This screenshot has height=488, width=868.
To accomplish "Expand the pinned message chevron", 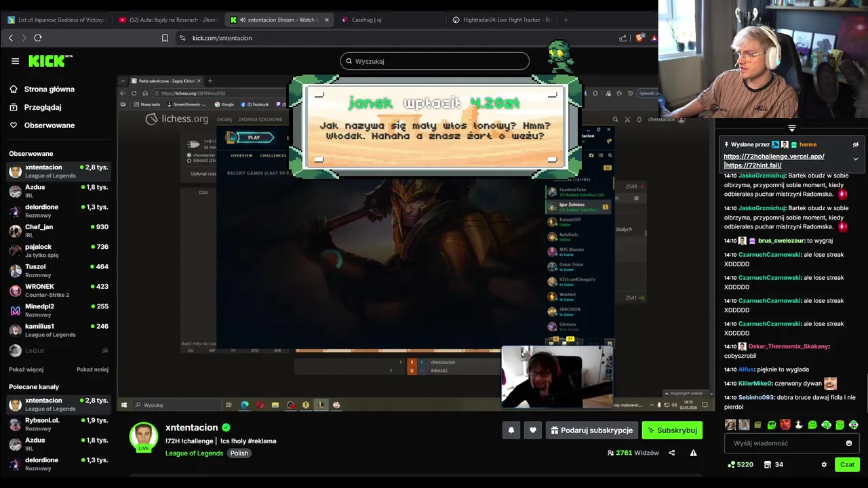I will (x=856, y=159).
